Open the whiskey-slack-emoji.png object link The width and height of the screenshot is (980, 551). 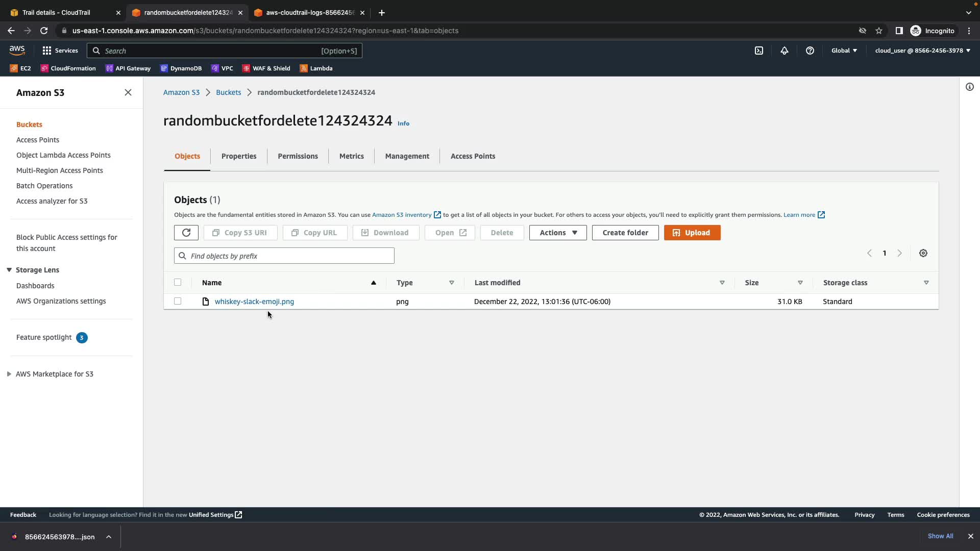point(254,302)
